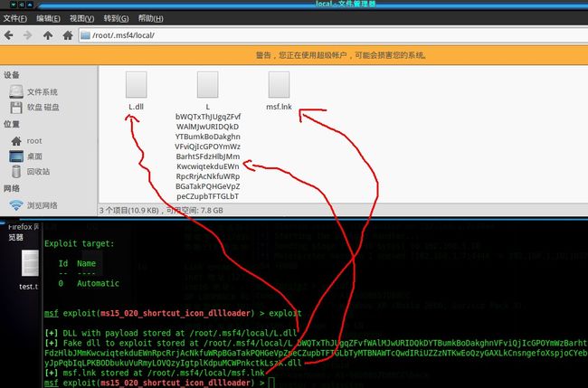This screenshot has height=388, width=588.
Task: Click 'Automatic' target name in terminal
Action: pos(98,283)
